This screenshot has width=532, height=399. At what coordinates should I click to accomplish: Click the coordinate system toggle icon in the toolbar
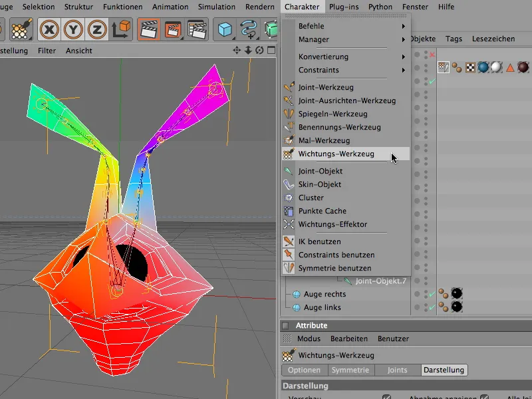[121, 29]
